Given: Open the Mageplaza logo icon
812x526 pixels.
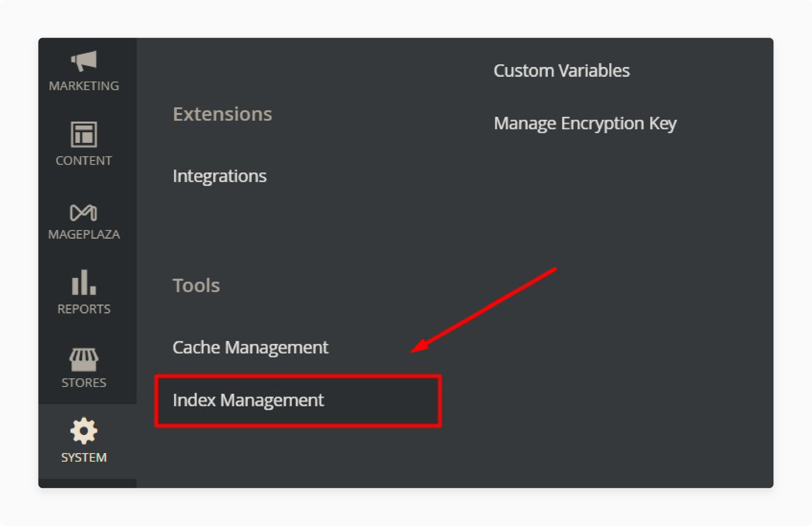Looking at the screenshot, I should click(x=84, y=213).
